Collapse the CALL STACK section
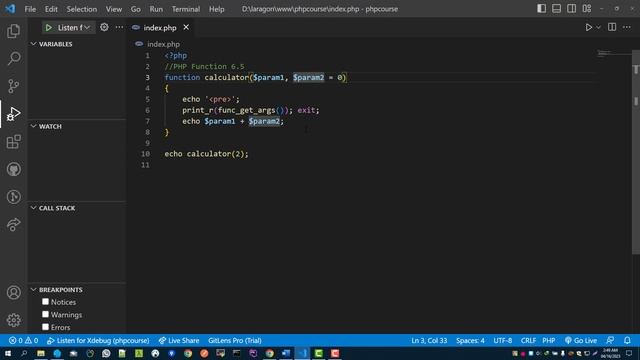The image size is (640, 360). pos(33,208)
